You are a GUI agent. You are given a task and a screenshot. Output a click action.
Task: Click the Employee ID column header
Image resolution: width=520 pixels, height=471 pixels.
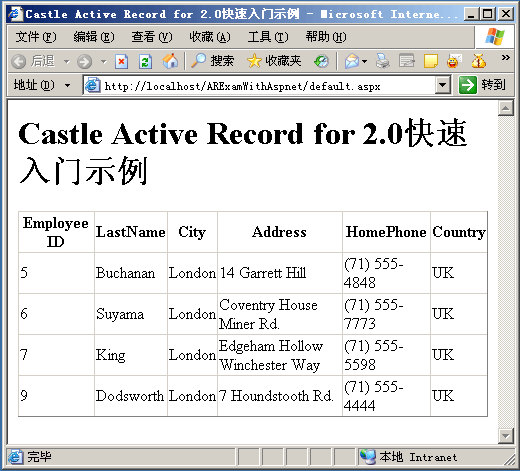click(56, 232)
